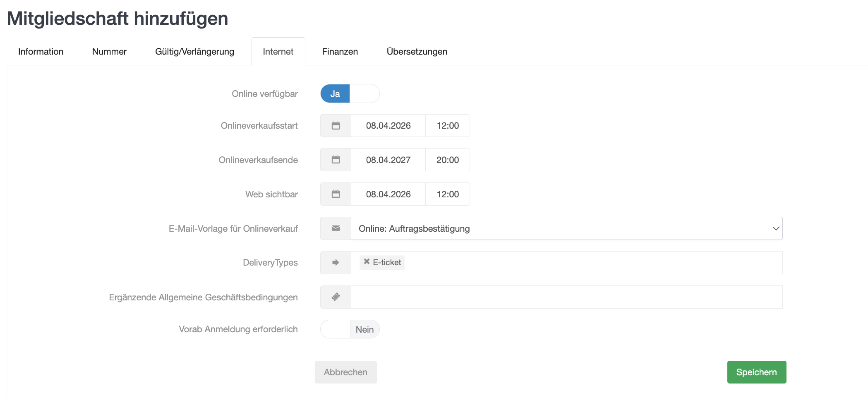This screenshot has width=868, height=398.
Task: Select the Internet tab
Action: tap(278, 52)
